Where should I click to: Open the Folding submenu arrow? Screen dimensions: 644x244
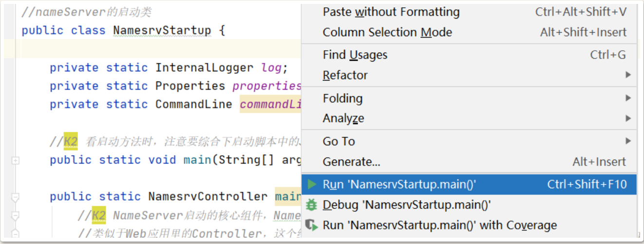628,98
